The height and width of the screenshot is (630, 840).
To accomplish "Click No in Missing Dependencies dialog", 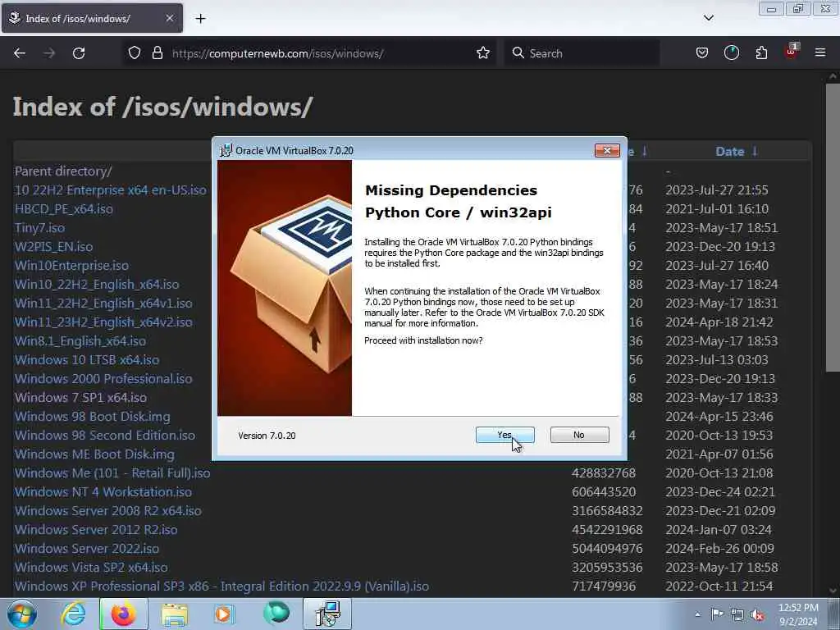I will click(x=579, y=435).
